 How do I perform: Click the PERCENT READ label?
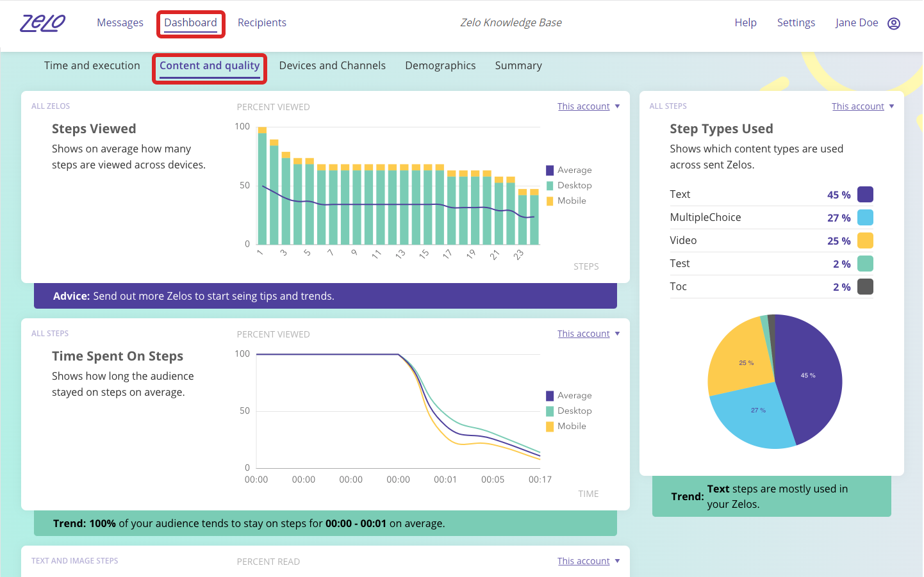(268, 562)
